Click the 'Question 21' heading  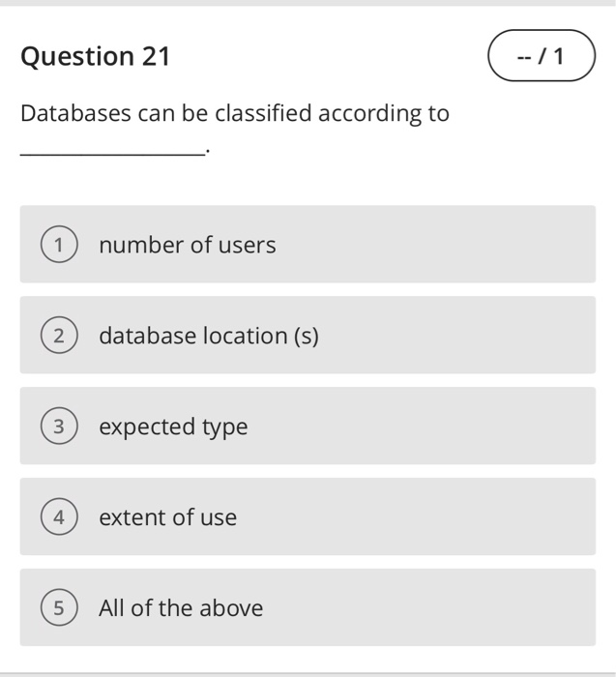(96, 56)
